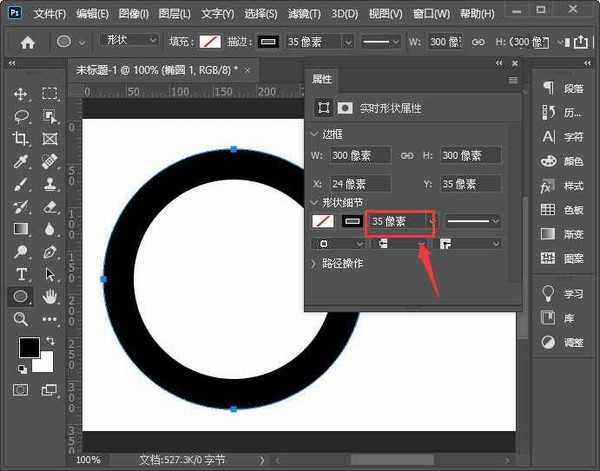The height and width of the screenshot is (471, 600).
Task: Open the Edit Toolbar ellipsis menu
Action: click(x=50, y=319)
